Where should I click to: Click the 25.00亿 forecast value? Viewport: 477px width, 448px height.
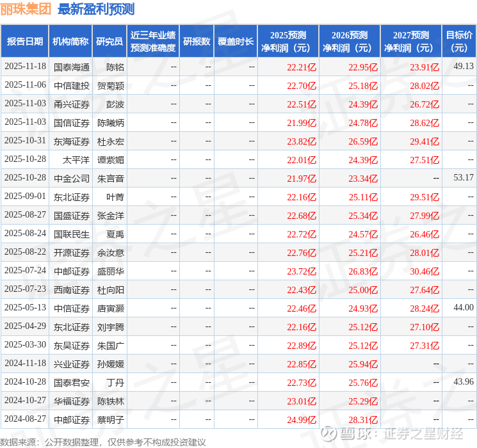[363, 290]
